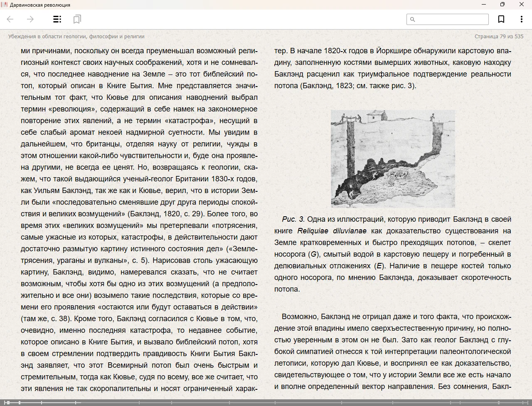This screenshot has width=532, height=406.
Task: Show the saved bookmarks list
Action: (x=77, y=19)
